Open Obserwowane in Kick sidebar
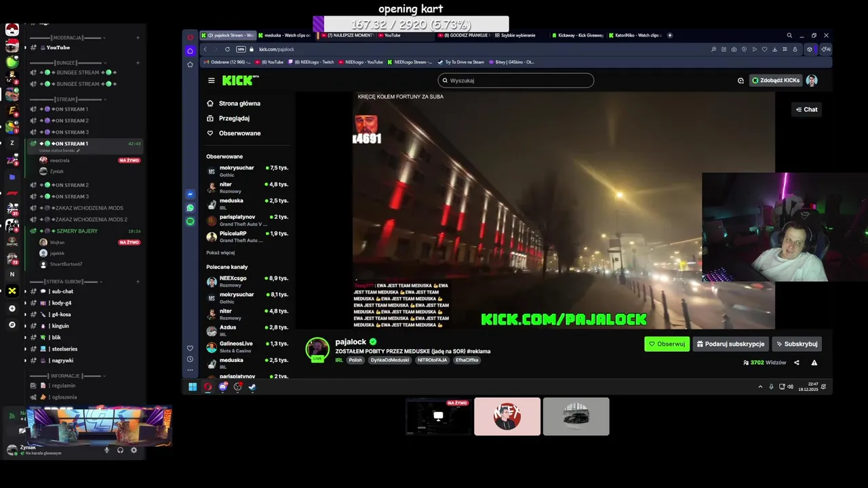868x488 pixels. point(234,134)
